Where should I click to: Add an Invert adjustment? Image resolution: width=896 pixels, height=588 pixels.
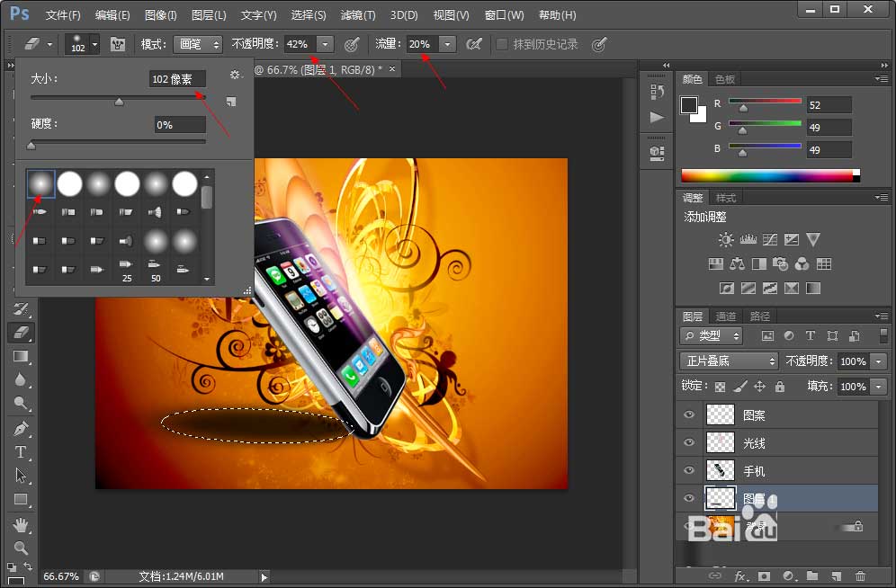pyautogui.click(x=726, y=289)
